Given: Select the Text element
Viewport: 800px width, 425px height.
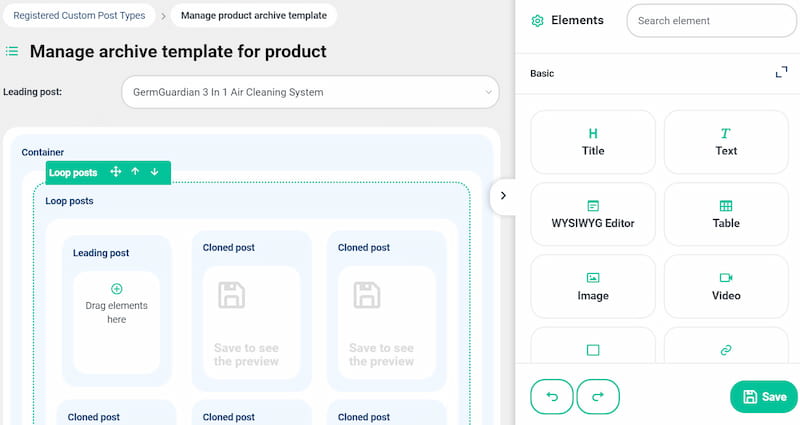Looking at the screenshot, I should coord(726,142).
